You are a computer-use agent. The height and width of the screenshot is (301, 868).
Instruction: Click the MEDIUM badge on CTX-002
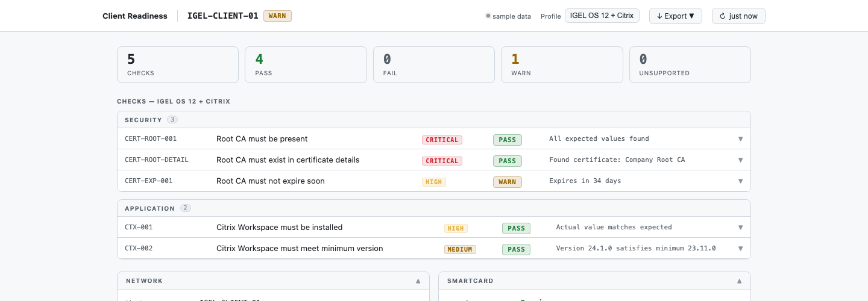pos(461,249)
